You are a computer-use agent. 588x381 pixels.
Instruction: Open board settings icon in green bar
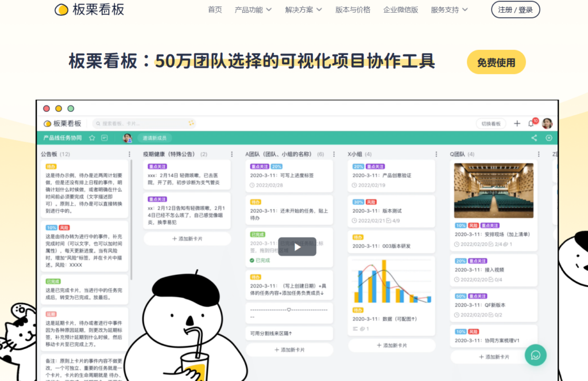point(549,138)
